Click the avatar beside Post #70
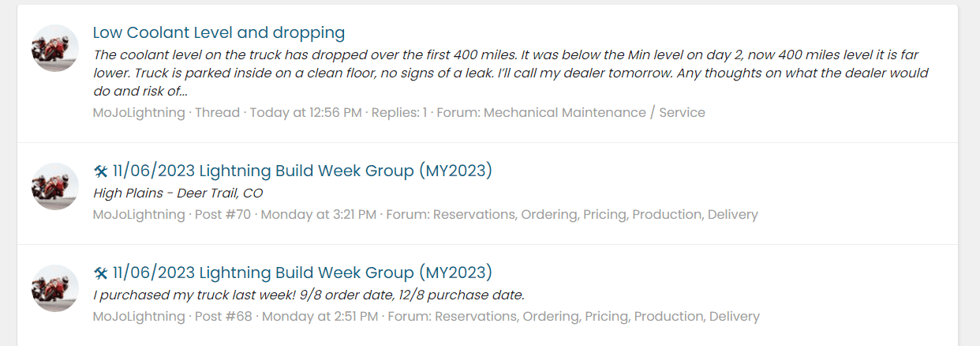 click(x=55, y=186)
